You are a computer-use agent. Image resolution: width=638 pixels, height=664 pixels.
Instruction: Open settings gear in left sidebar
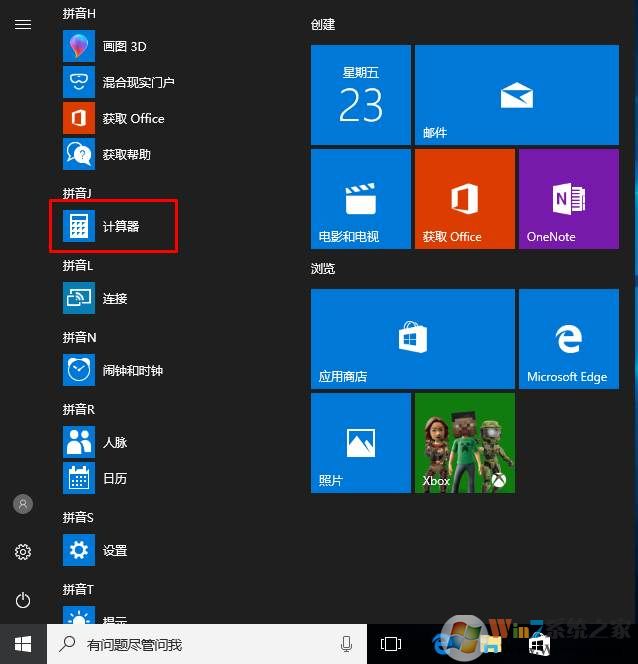tap(23, 552)
